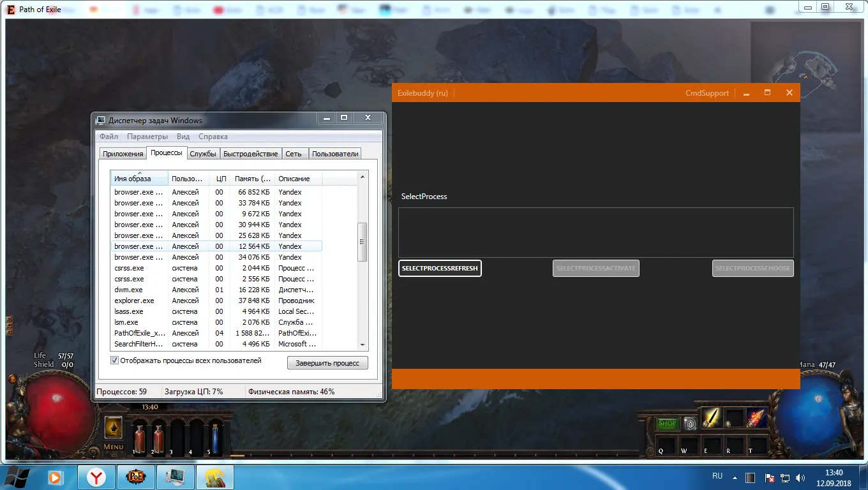868x490 pixels.
Task: Click the Path of Exile window title icon
Action: (11, 10)
